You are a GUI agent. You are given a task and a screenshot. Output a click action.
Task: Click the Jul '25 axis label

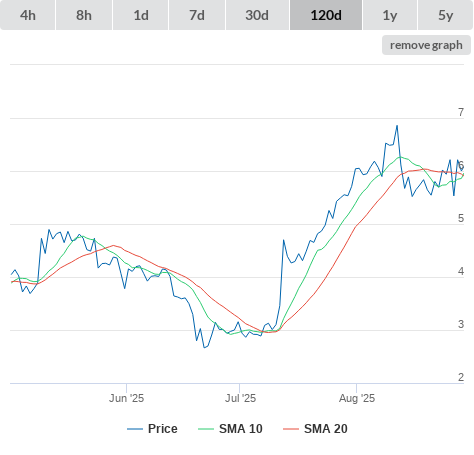(x=240, y=398)
